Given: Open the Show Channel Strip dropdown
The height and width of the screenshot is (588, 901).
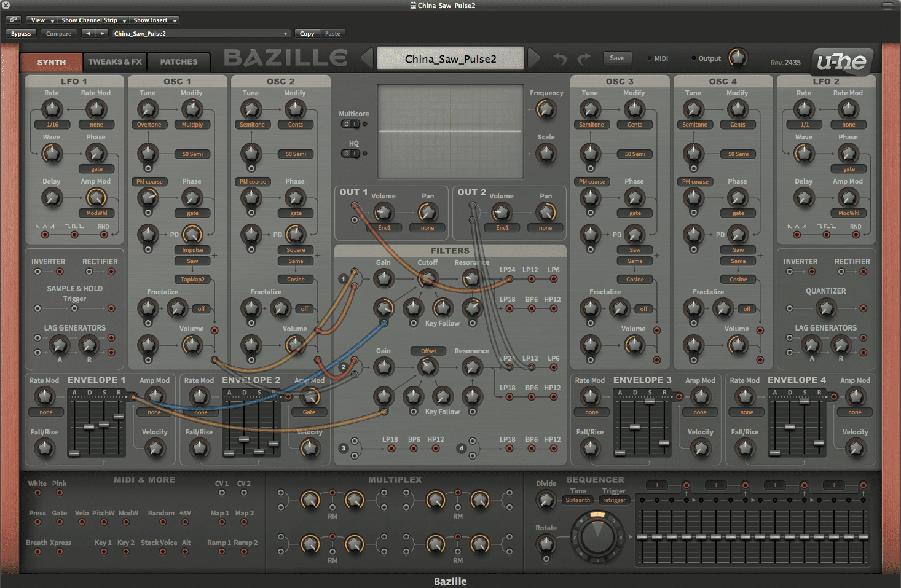Looking at the screenshot, I should (x=93, y=20).
